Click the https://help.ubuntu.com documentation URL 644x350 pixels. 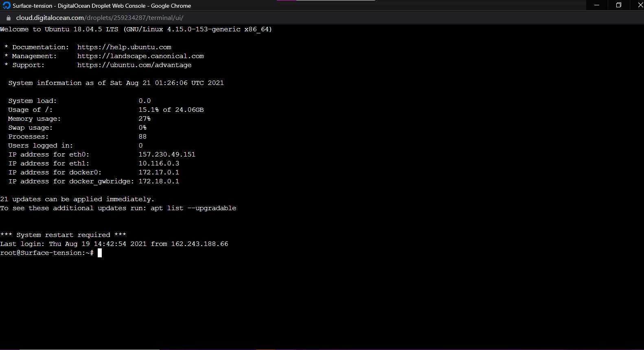[x=124, y=47]
